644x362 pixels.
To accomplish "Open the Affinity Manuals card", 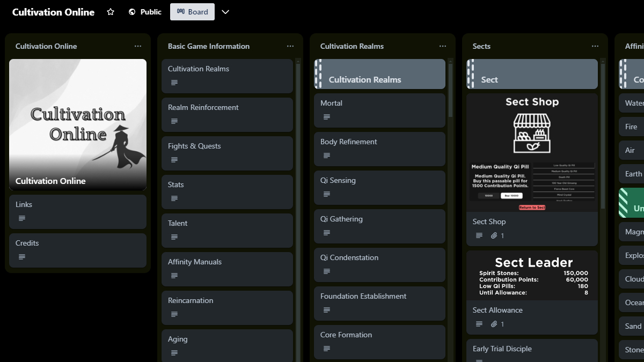I will pos(227,269).
